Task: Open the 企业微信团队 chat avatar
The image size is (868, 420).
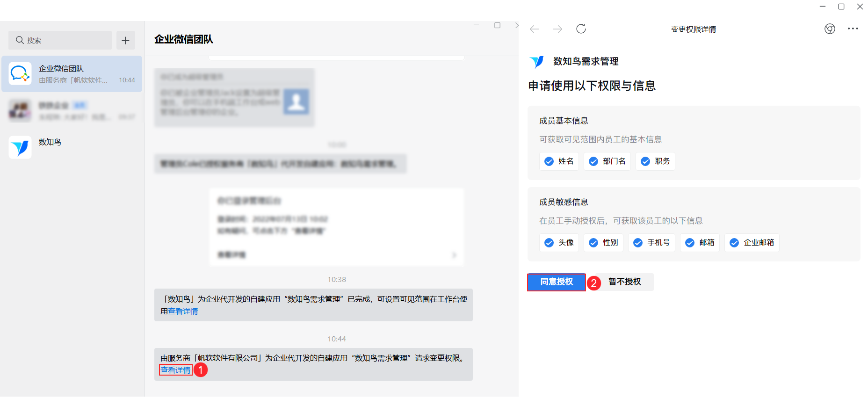Action: coord(20,73)
